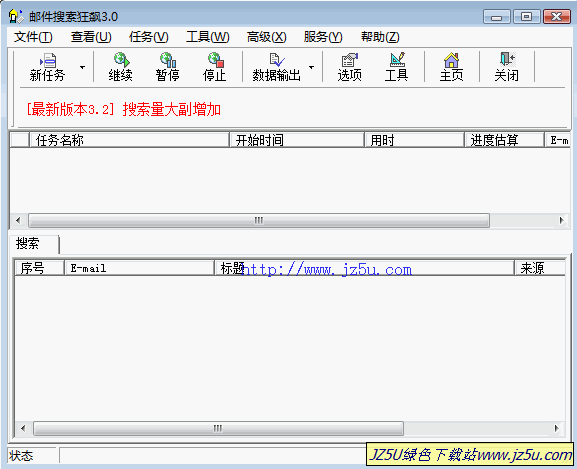Screen dimensions: 577x469
Task: Select the 搜索 tab
Action: (34, 244)
